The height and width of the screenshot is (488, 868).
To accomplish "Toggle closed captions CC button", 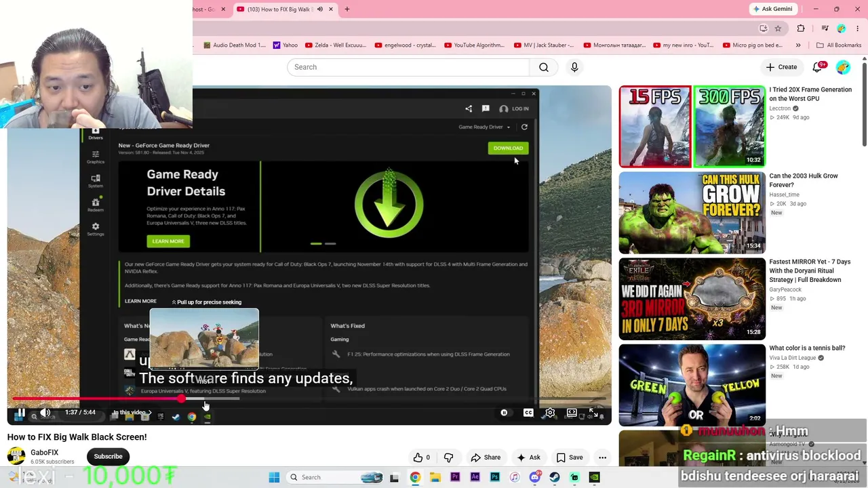I will pos(528,412).
